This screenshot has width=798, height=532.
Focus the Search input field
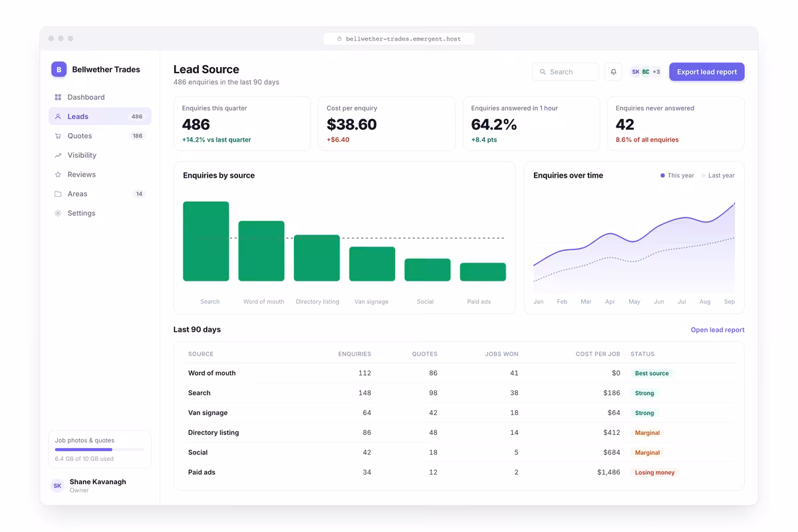(x=565, y=72)
